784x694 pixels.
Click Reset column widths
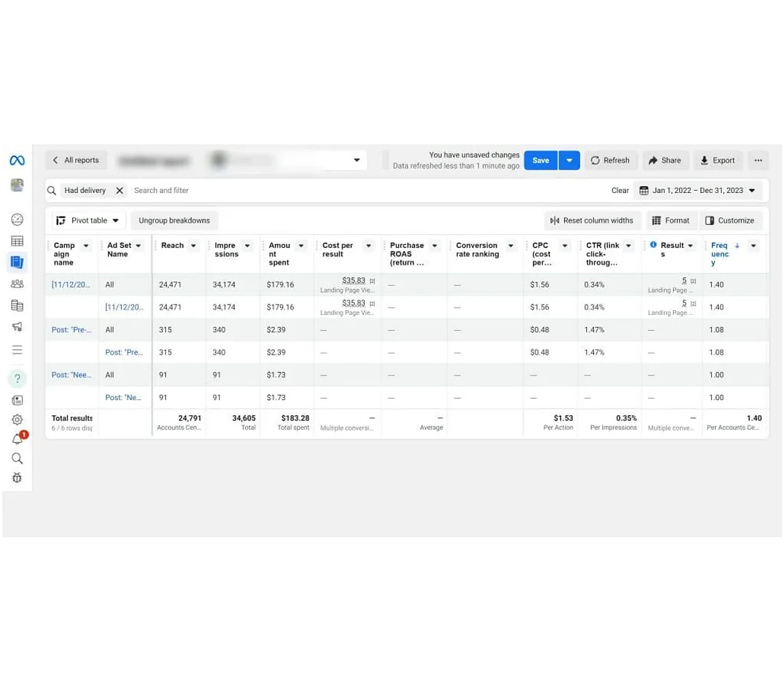(592, 221)
